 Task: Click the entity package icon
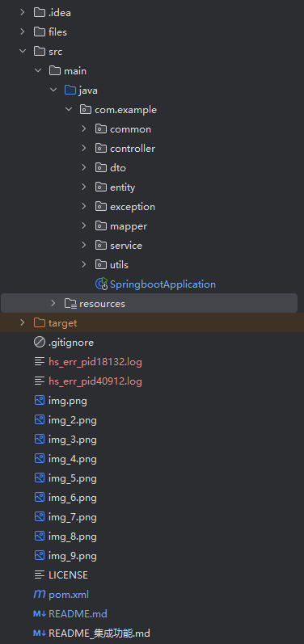(101, 187)
